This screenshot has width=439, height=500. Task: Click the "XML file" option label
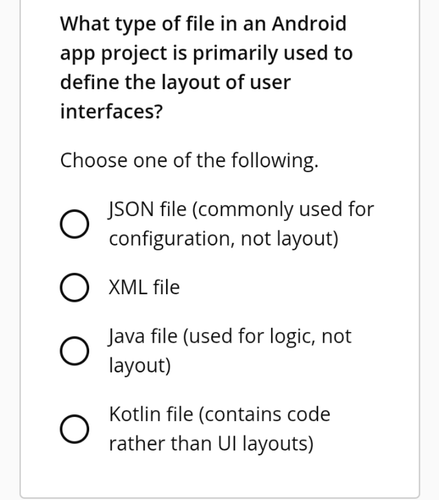pyautogui.click(x=144, y=287)
